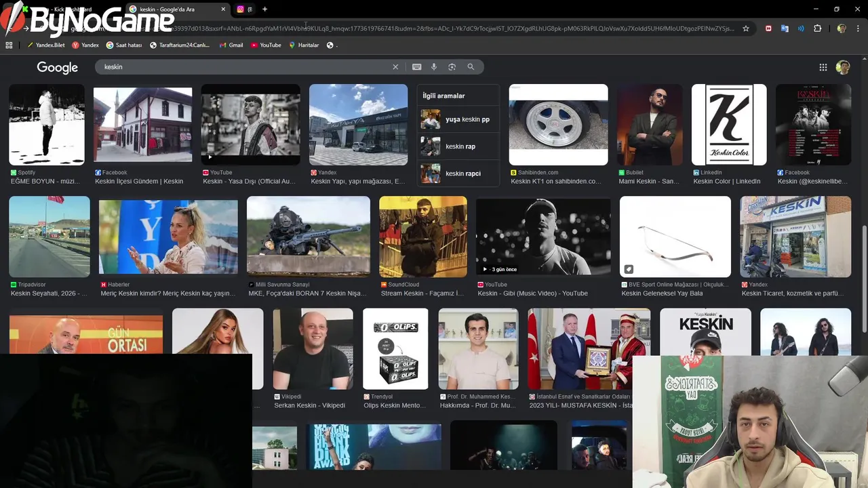This screenshot has height=488, width=868.
Task: Bookmark this page with the star icon
Action: pyautogui.click(x=746, y=28)
